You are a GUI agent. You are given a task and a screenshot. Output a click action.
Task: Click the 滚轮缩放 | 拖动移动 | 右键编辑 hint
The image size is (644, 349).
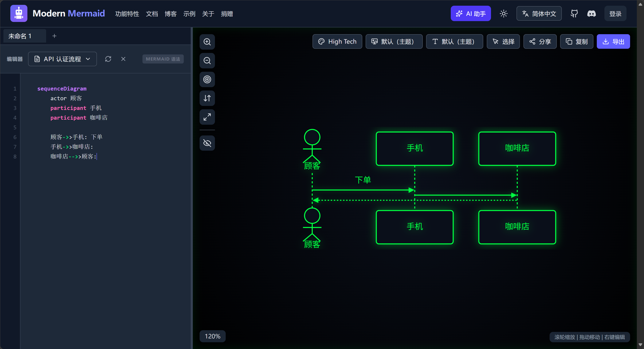(x=589, y=337)
